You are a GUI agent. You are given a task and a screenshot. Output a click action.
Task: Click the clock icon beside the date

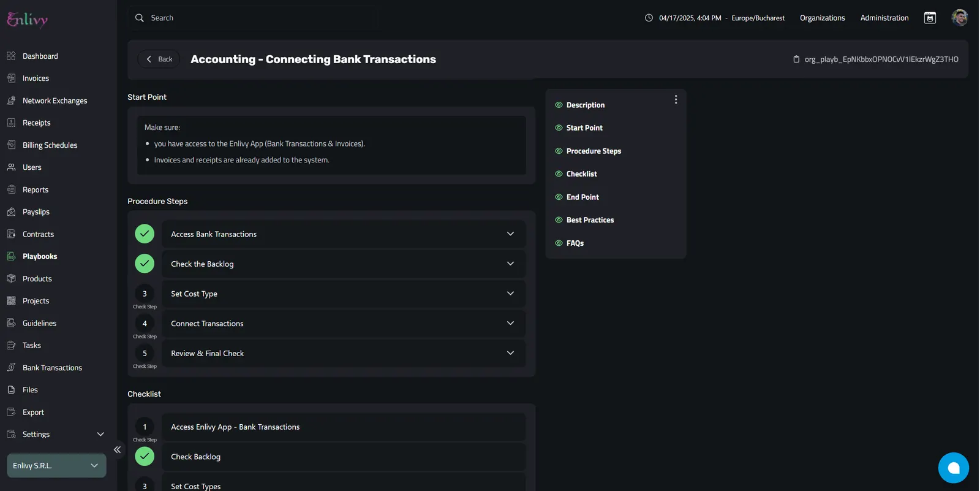click(649, 18)
